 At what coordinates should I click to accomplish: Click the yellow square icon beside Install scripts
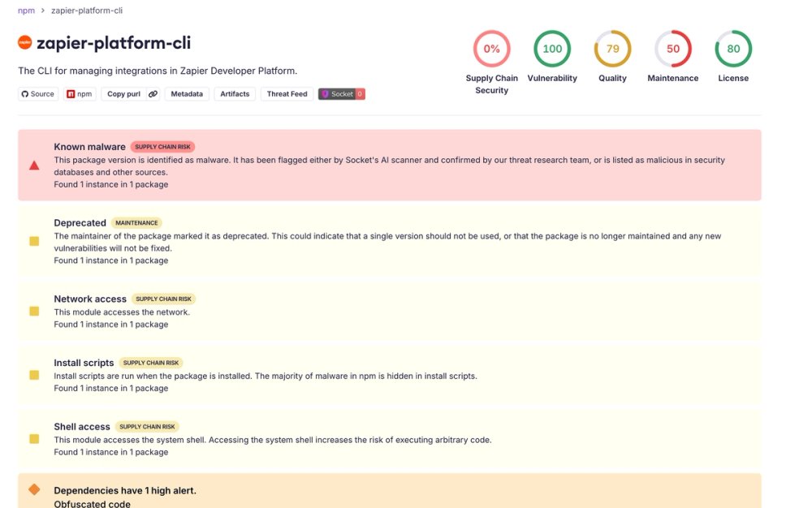(33, 375)
